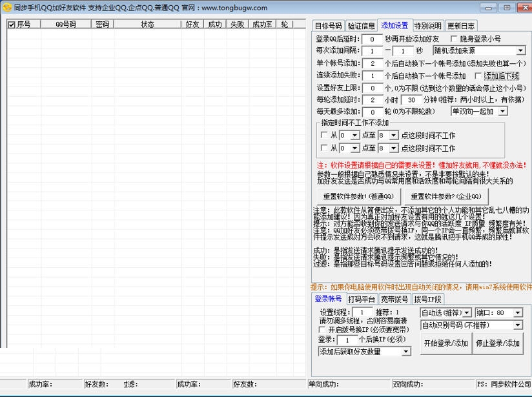Click 重置软件参数2(企业QQ) button
This screenshot has height=397, width=532.
tap(447, 196)
